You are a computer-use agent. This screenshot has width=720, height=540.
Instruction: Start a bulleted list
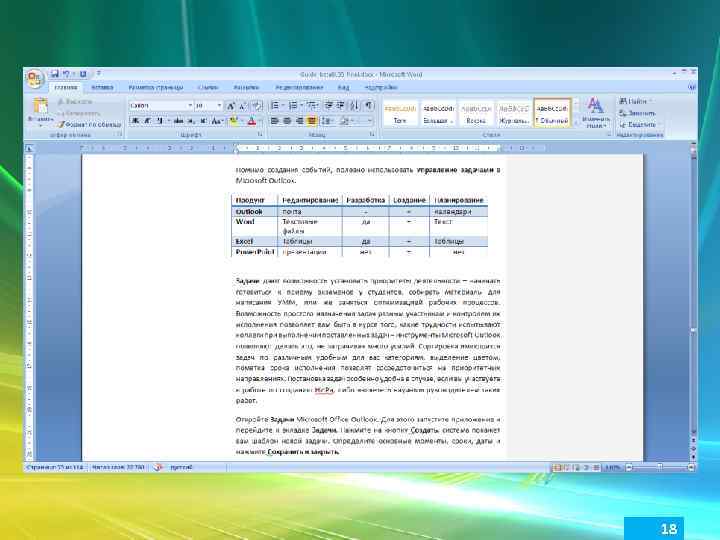click(x=275, y=106)
